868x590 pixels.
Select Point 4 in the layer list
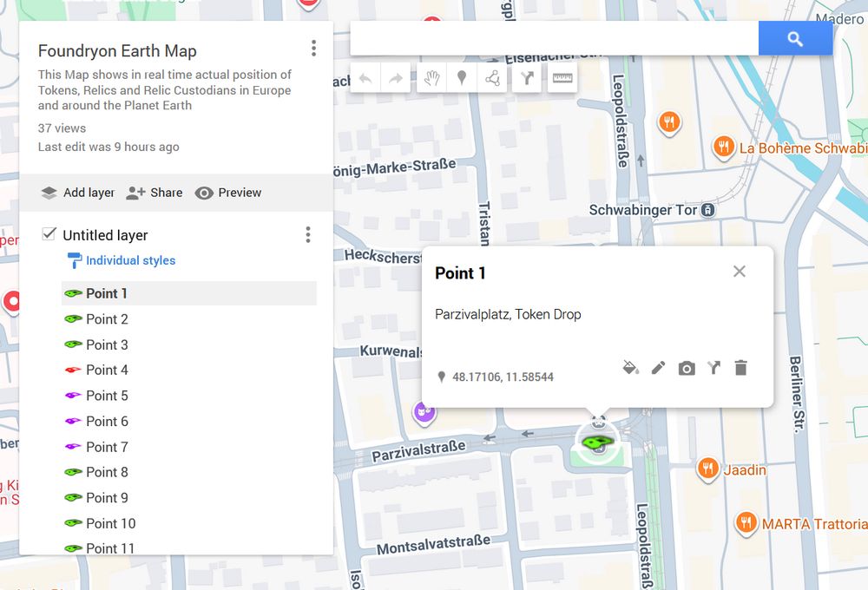coord(188,370)
